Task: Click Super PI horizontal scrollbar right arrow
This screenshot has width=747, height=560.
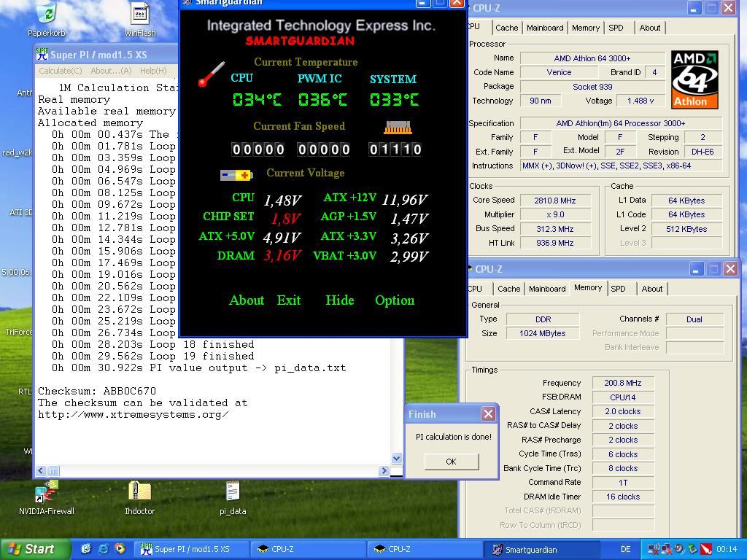Action: coord(384,471)
